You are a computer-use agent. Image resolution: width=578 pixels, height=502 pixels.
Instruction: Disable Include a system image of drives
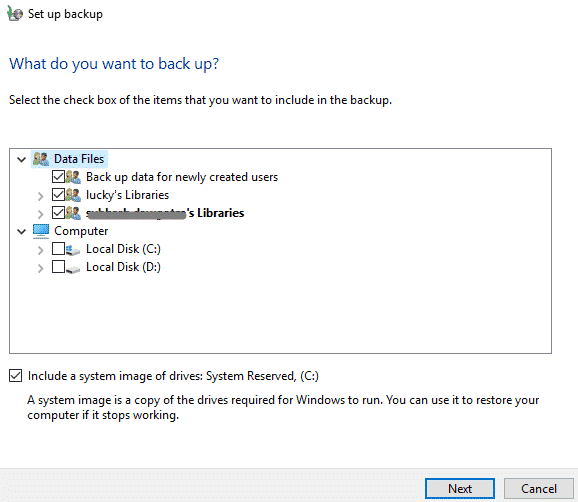tap(15, 376)
